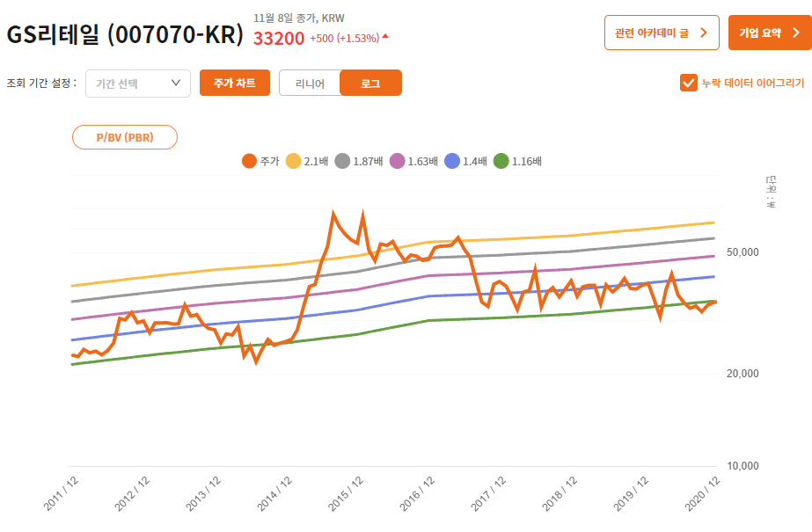Screen dimensions: 812x532
Task: Click the red up-triangle price change icon
Action: click(x=385, y=36)
